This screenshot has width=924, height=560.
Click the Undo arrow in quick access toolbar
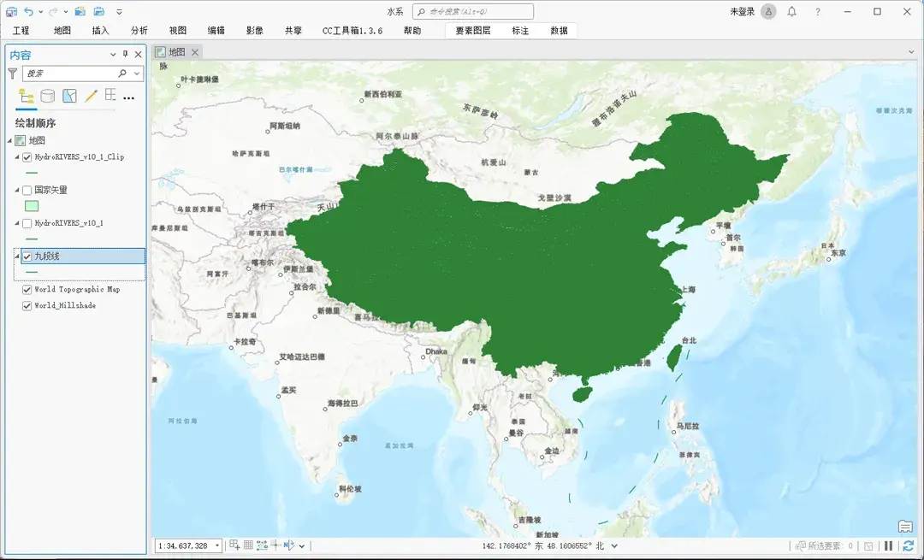click(x=29, y=11)
